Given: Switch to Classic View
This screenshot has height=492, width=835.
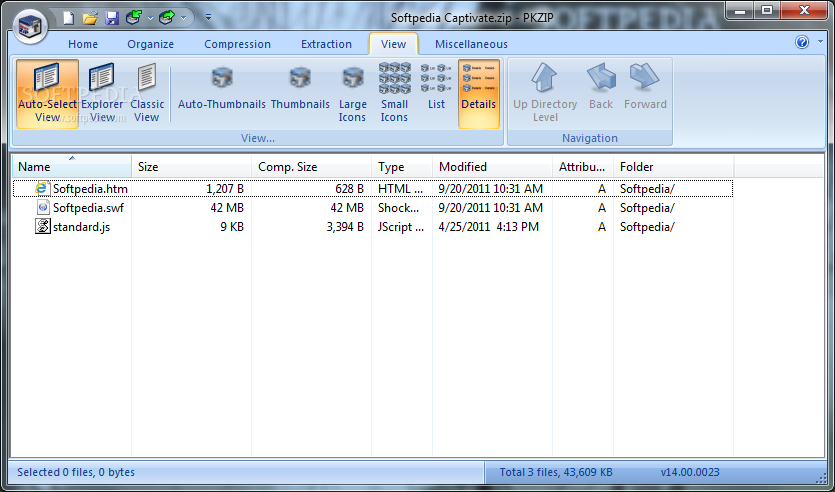Looking at the screenshot, I should [x=147, y=94].
